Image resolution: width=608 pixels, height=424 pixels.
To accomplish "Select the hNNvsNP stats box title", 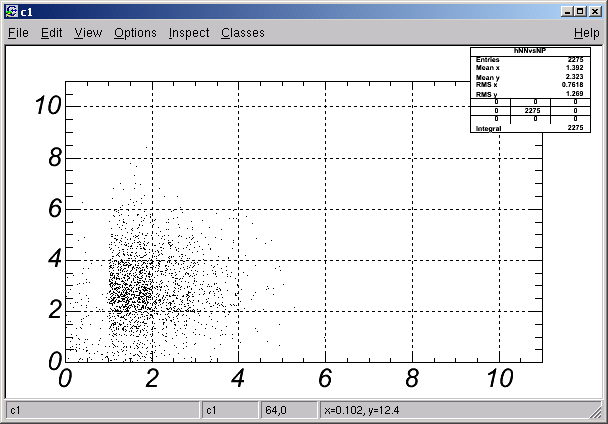I will click(530, 51).
